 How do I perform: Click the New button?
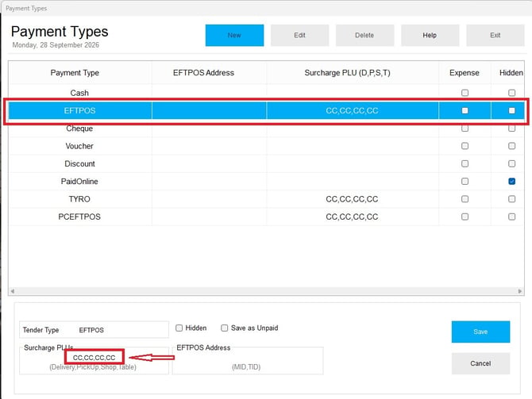coord(234,35)
